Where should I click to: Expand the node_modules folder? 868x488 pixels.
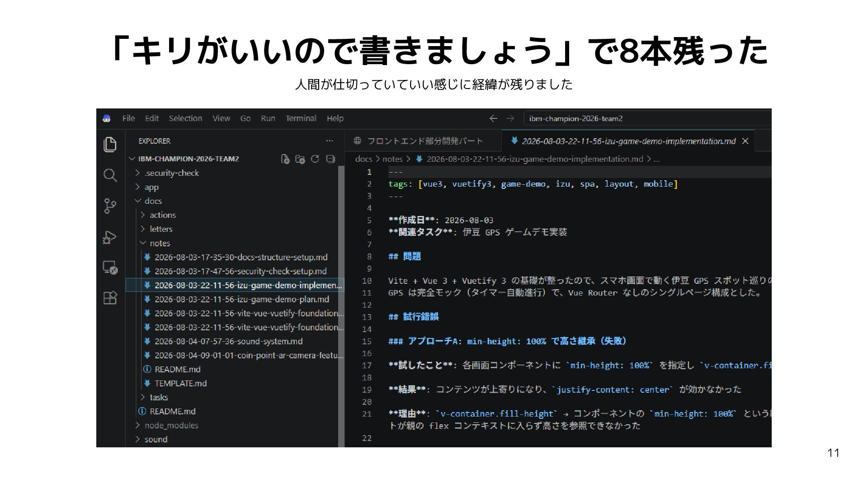point(171,425)
